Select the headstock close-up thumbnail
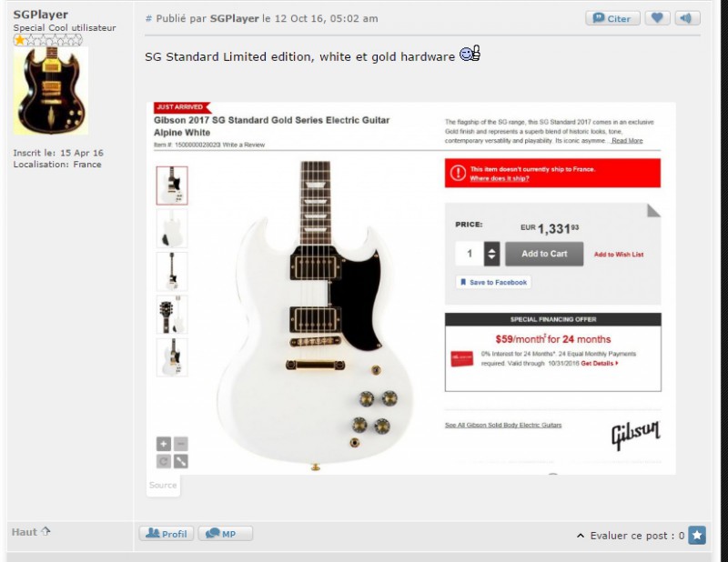 pyautogui.click(x=172, y=315)
